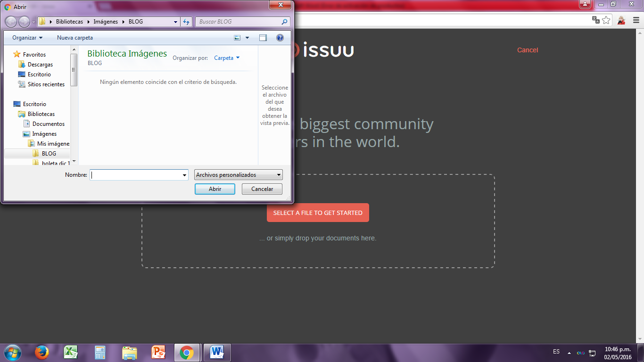Viewport: 644px width, 362px height.
Task: Open the Organizar por Carpeta dropdown
Action: [x=227, y=58]
